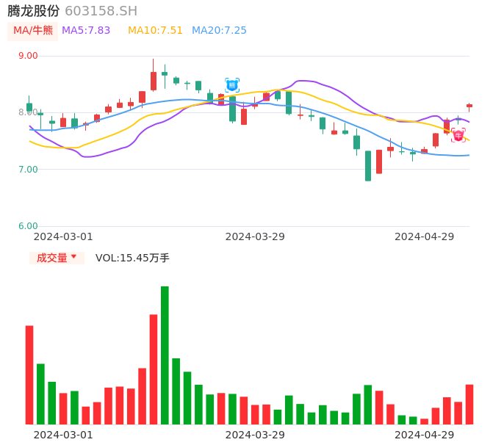Click the VOL:15.45万手 volume readout
504x445 pixels.
coord(132,258)
